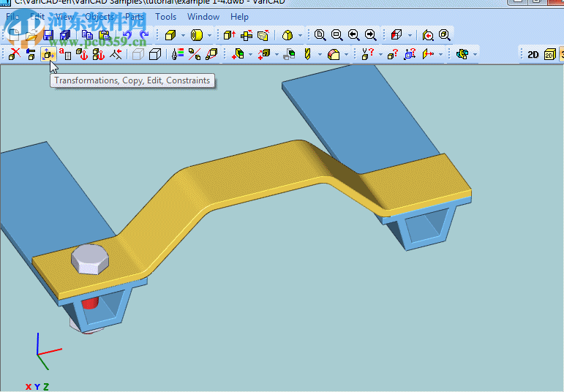Click the drill hole tool icon
This screenshot has height=392, width=564.
click(x=308, y=54)
